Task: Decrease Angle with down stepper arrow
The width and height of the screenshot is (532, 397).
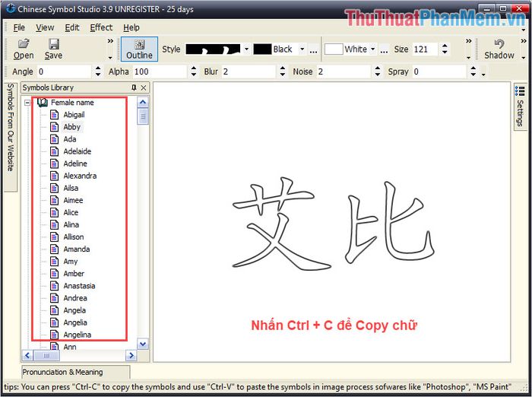Action: point(98,75)
